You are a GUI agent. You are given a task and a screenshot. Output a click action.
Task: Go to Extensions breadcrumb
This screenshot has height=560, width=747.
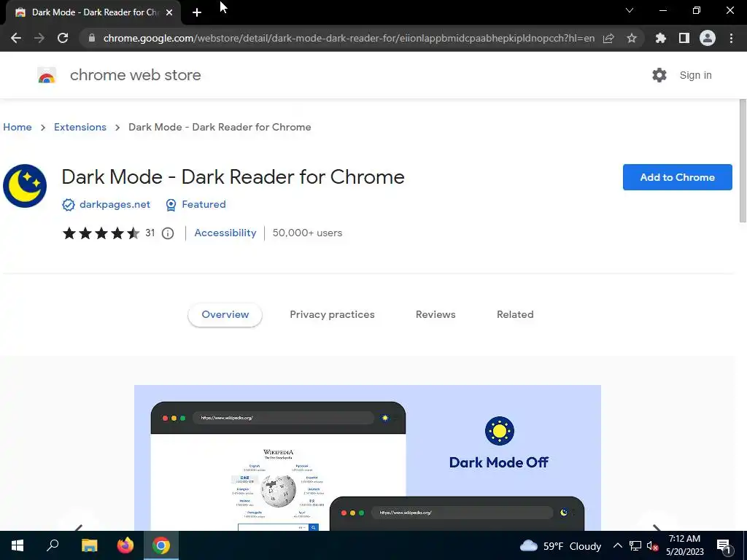80,127
